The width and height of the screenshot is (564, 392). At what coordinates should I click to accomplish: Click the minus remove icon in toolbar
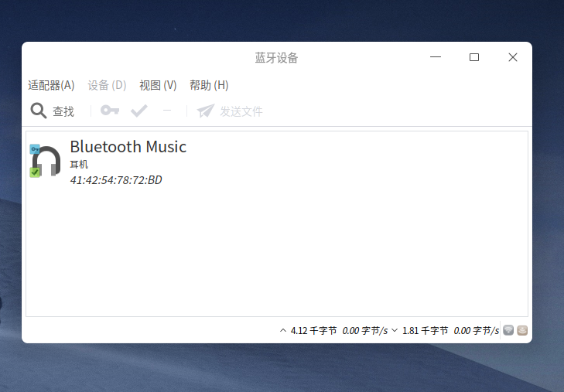[x=167, y=111]
